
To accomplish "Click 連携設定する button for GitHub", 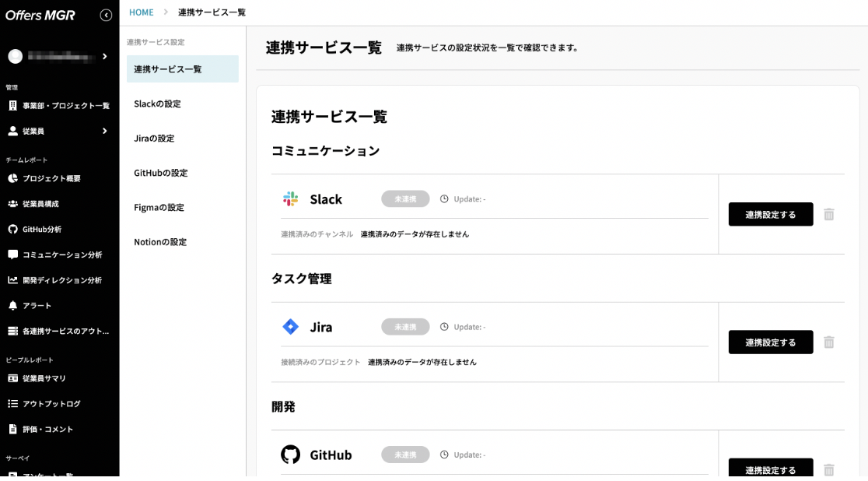I will point(771,469).
